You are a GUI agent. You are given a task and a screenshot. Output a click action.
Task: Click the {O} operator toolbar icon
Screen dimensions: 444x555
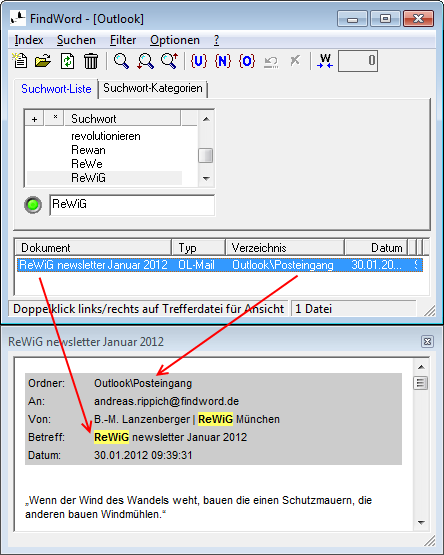[x=247, y=61]
